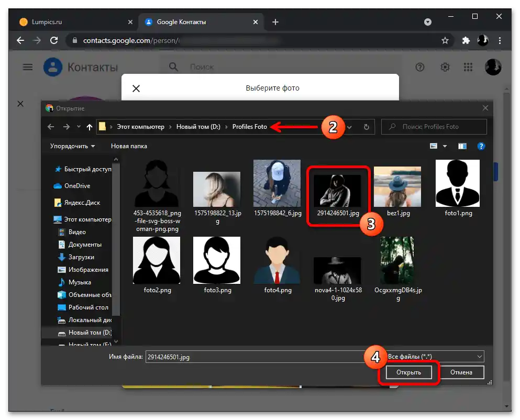Select OneDrive in the sidebar

coord(72,186)
